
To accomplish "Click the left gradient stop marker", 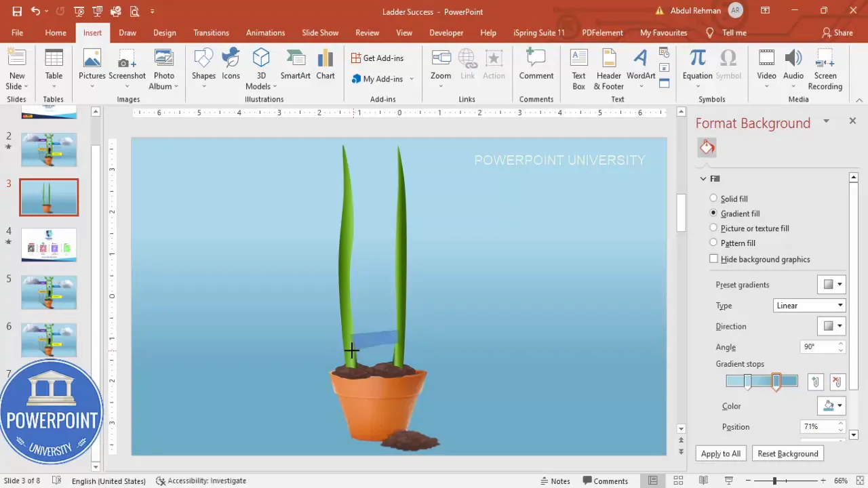I will tap(747, 382).
